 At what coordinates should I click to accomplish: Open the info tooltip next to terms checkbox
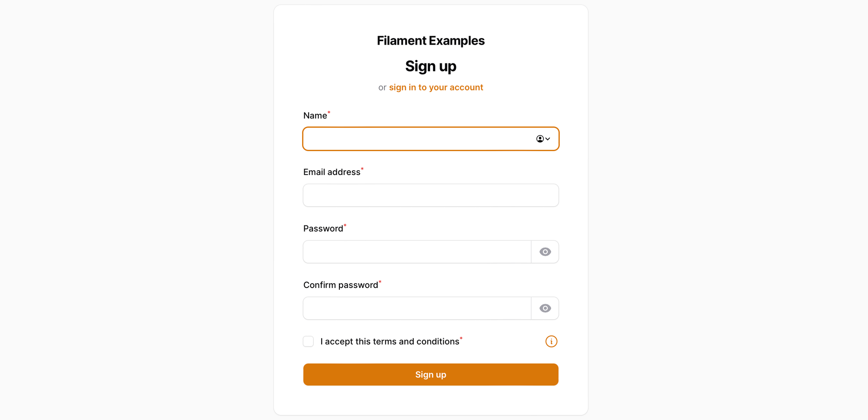tap(551, 341)
